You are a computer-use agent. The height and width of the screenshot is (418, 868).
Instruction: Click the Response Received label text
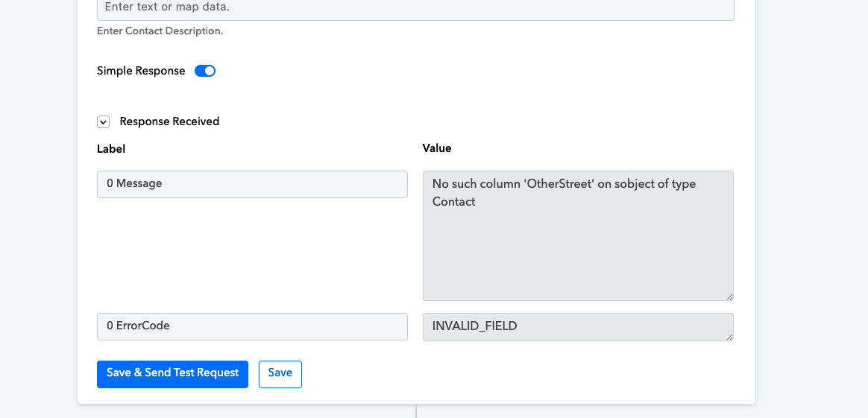point(169,121)
